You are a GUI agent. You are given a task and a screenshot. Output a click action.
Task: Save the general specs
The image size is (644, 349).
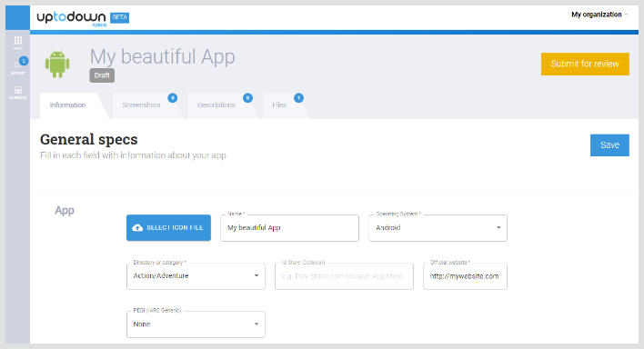[609, 145]
